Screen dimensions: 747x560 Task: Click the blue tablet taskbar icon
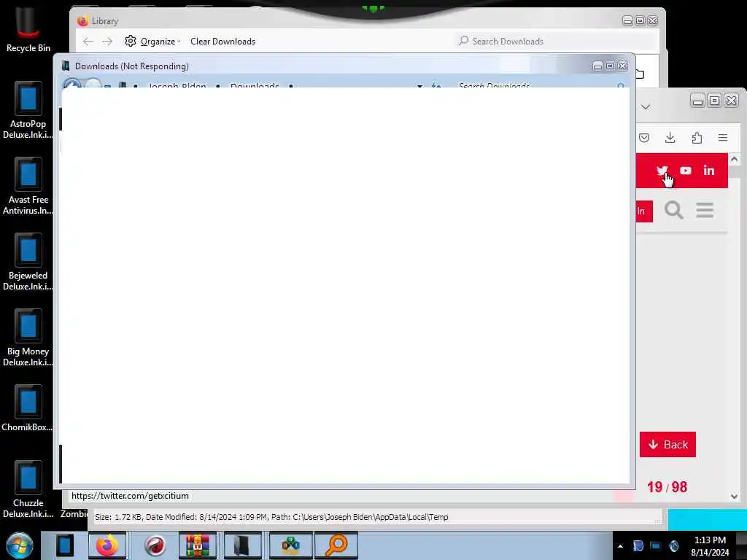[x=64, y=545]
